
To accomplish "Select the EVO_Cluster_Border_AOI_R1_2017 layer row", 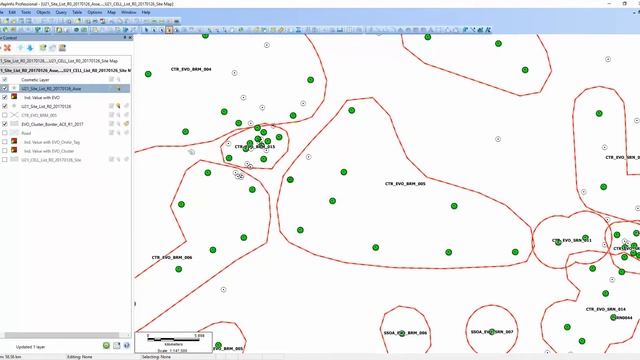I will pyautogui.click(x=65, y=124).
